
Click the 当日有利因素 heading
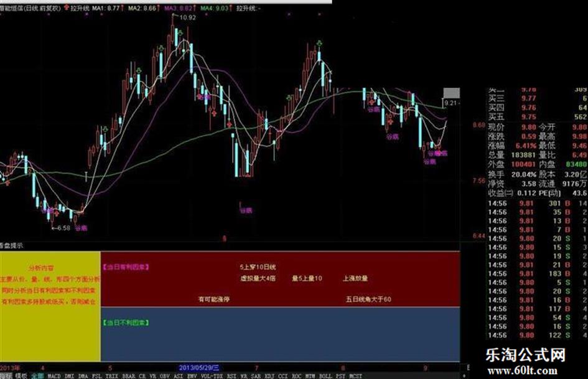[x=126, y=267]
